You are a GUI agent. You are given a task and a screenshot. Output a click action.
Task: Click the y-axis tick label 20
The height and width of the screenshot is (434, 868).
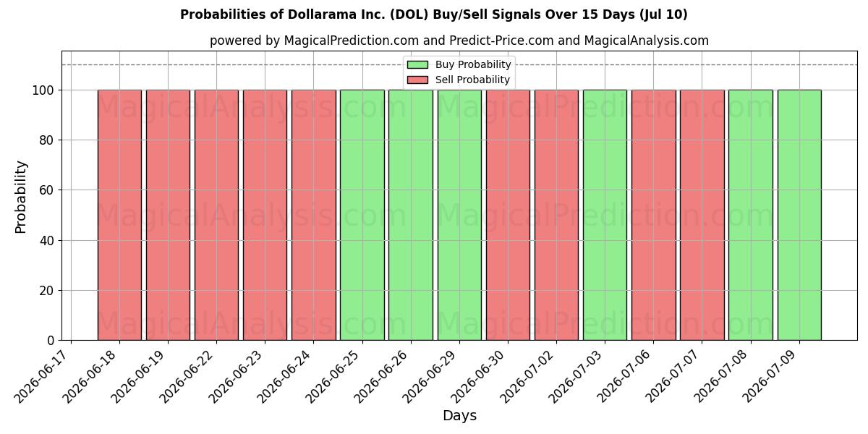click(48, 291)
